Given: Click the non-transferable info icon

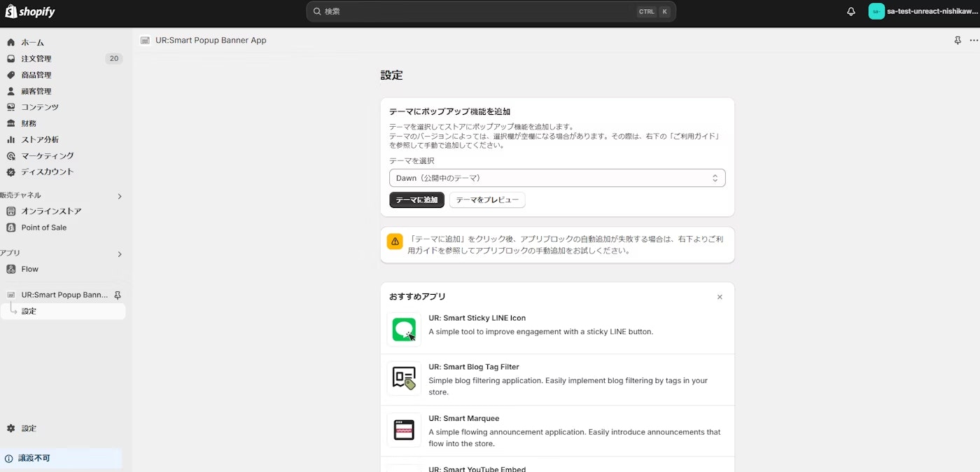Looking at the screenshot, I should click(x=8, y=459).
